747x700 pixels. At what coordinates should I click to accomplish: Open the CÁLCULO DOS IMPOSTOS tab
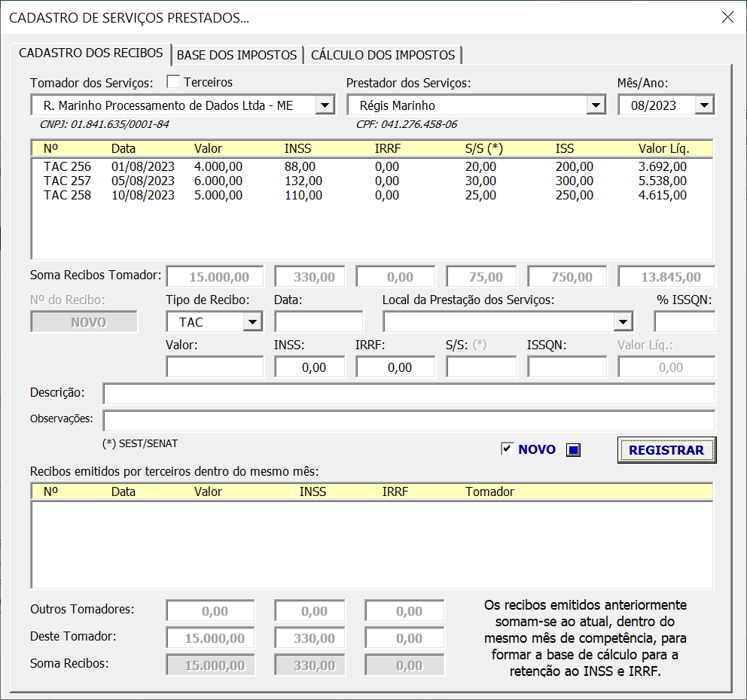(383, 55)
